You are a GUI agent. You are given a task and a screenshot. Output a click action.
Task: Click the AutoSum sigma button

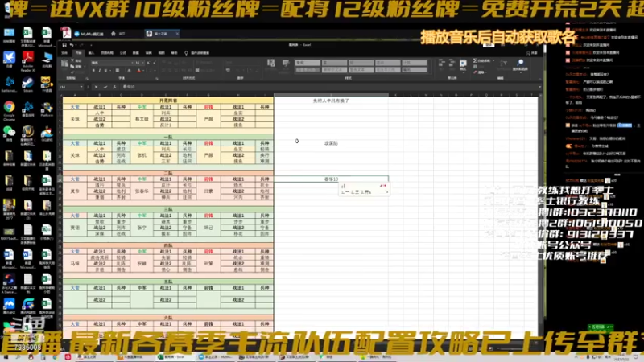coord(481,61)
